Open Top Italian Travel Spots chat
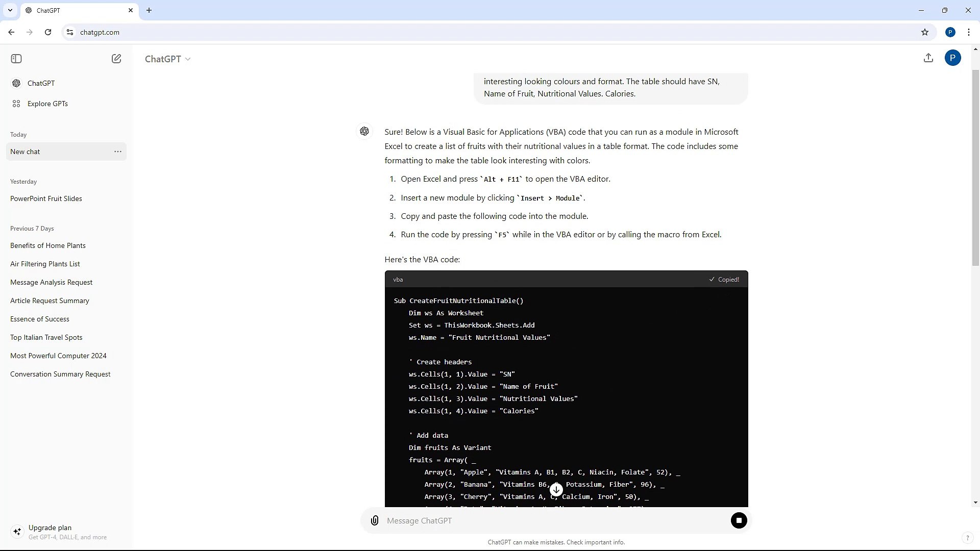Screen dimensions: 980x551 (x=46, y=337)
